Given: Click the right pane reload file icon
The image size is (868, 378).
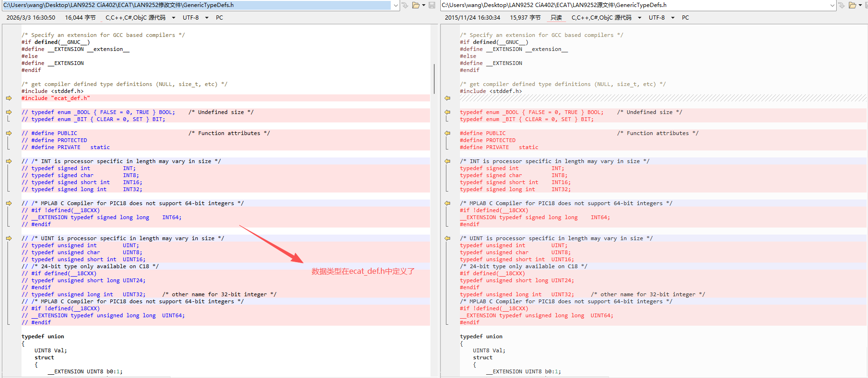Looking at the screenshot, I should 842,5.
